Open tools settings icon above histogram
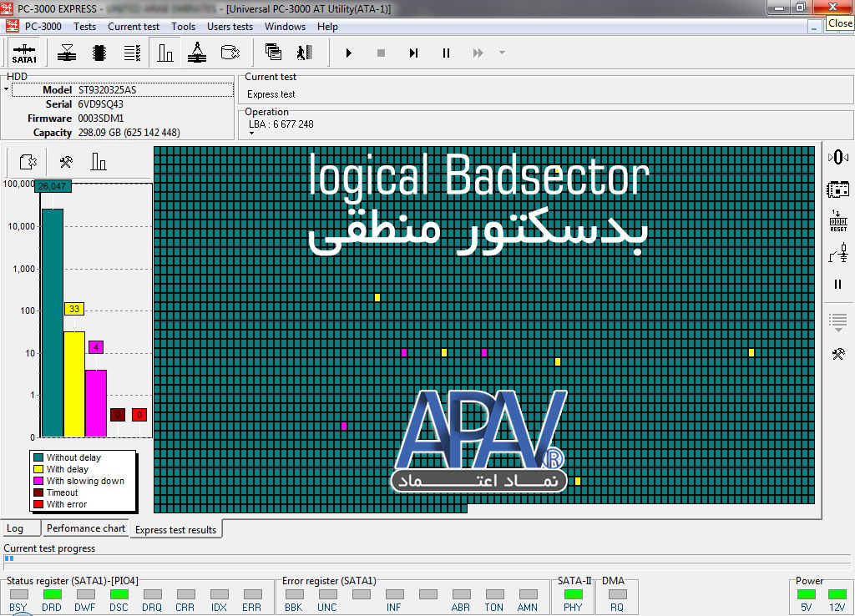The height and width of the screenshot is (616, 855). [66, 162]
